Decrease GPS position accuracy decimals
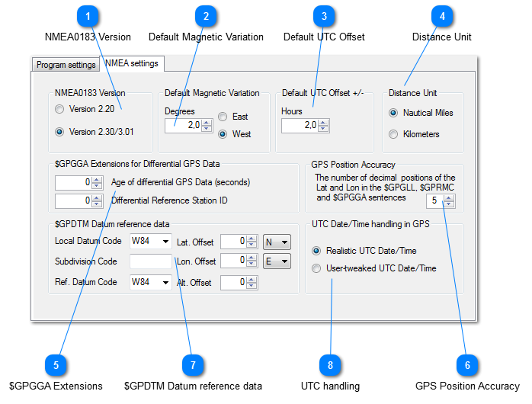532x404 pixels. (x=449, y=204)
